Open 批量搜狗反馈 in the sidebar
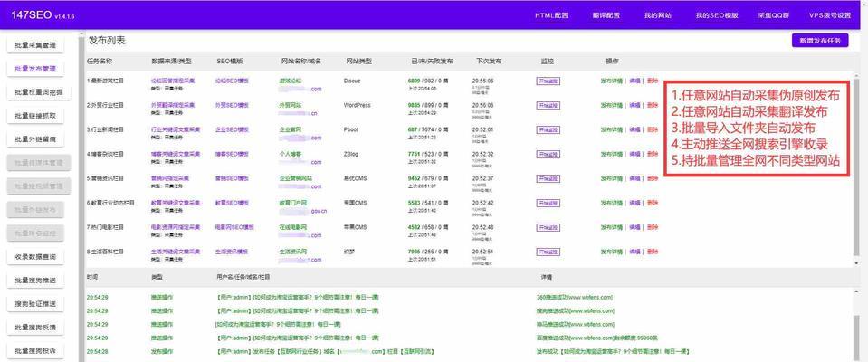Viewport: 868px width, 362px height. tap(35, 327)
